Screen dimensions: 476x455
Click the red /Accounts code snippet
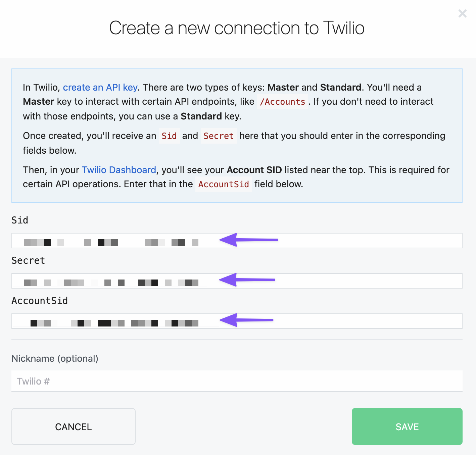coord(282,102)
